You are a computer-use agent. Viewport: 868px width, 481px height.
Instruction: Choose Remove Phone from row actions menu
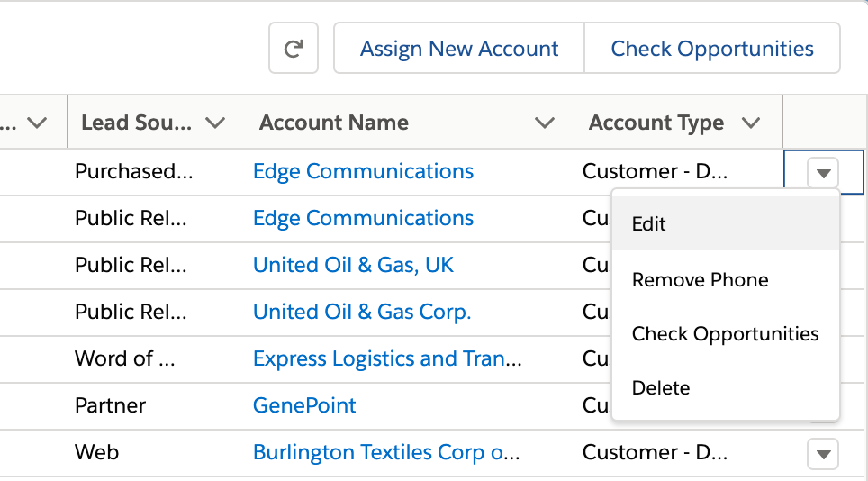pos(726,279)
